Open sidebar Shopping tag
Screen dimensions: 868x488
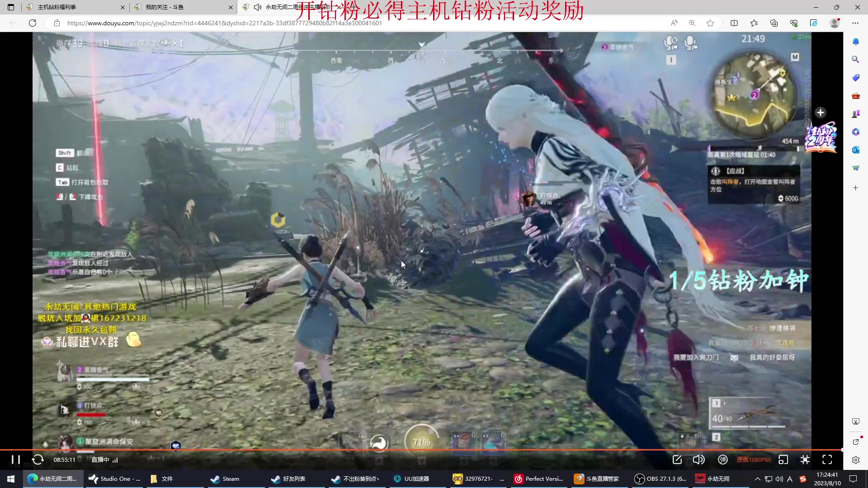point(856,78)
